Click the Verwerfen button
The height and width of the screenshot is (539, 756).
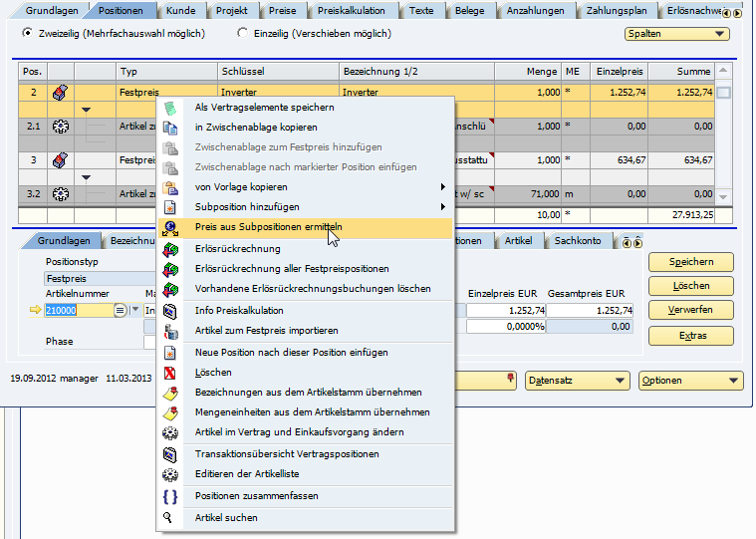pyautogui.click(x=691, y=310)
